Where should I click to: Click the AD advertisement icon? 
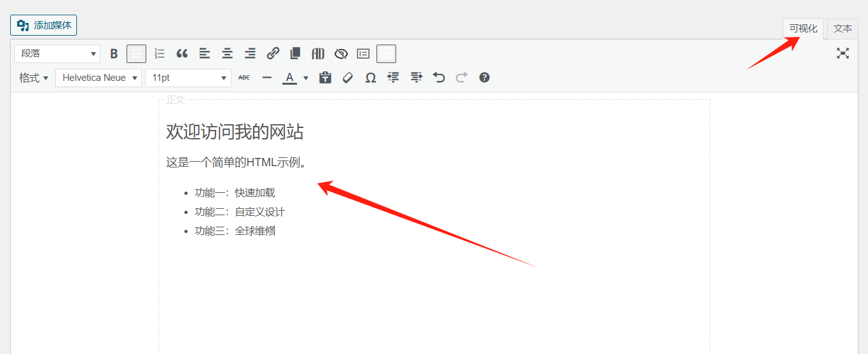click(x=318, y=53)
